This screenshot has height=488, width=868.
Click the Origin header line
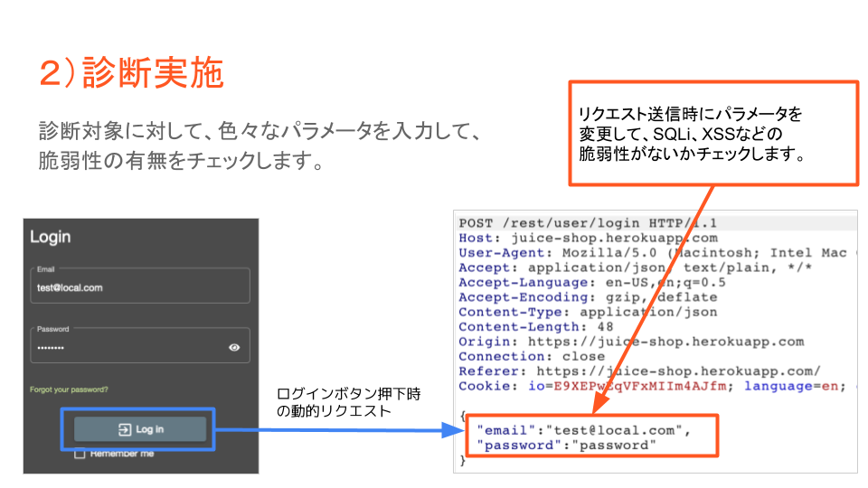[631, 342]
